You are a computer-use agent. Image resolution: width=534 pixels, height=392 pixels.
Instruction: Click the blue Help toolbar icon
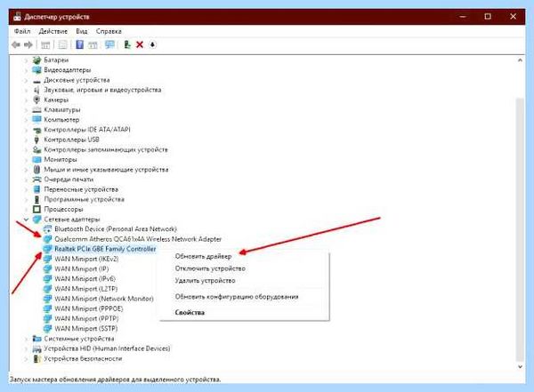click(x=80, y=44)
